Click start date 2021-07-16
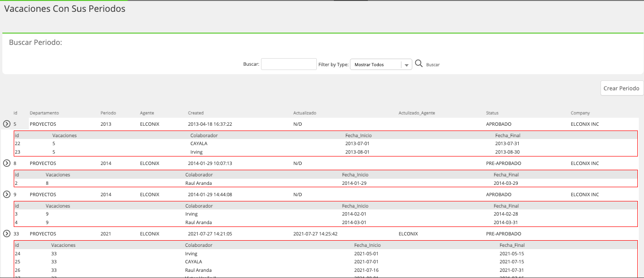 [x=366, y=270]
